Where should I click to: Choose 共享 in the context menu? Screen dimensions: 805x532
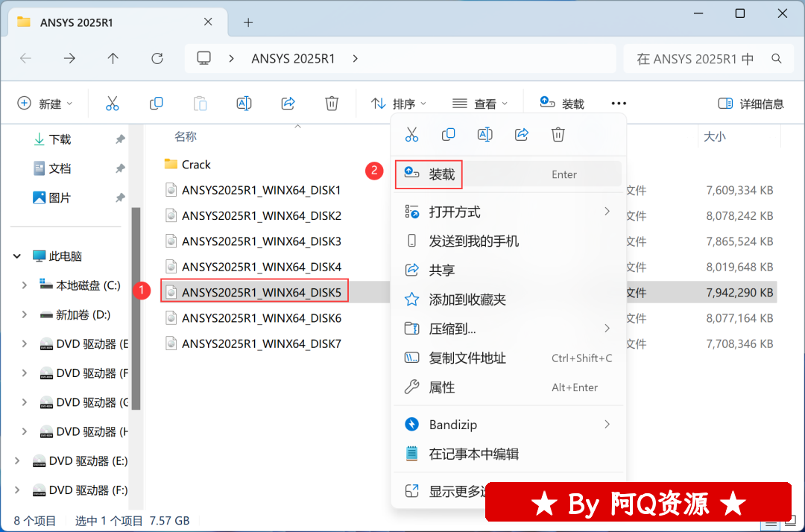pyautogui.click(x=508, y=270)
